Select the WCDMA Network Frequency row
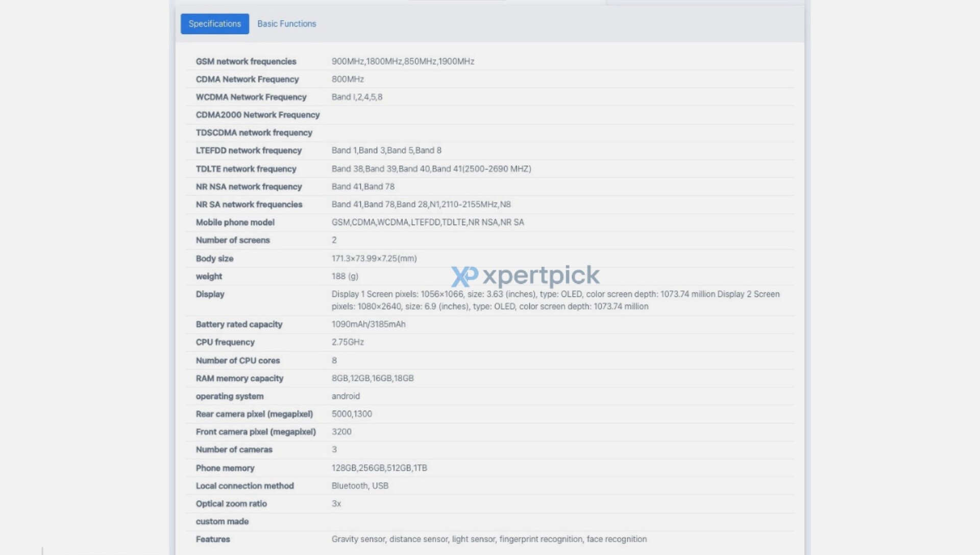The width and height of the screenshot is (980, 555). click(x=251, y=97)
